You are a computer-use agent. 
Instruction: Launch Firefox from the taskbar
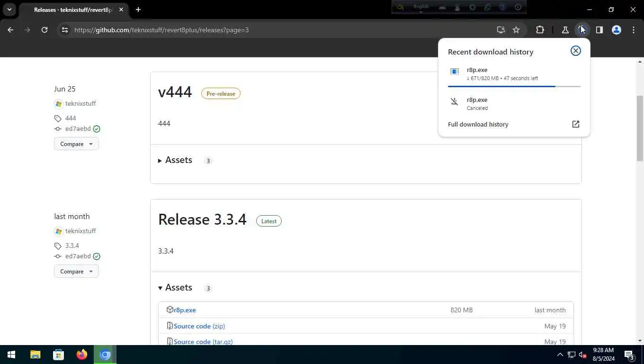click(82, 355)
